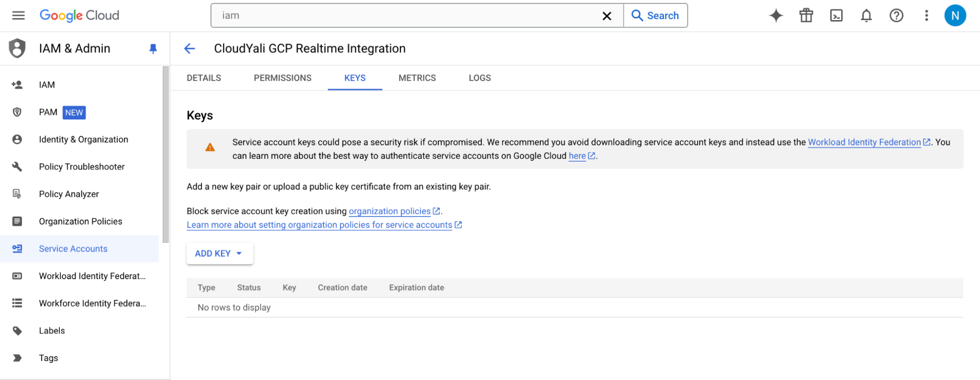Viewport: 980px width, 380px height.
Task: Open Learn more about setting organization policies link
Action: pyautogui.click(x=319, y=225)
